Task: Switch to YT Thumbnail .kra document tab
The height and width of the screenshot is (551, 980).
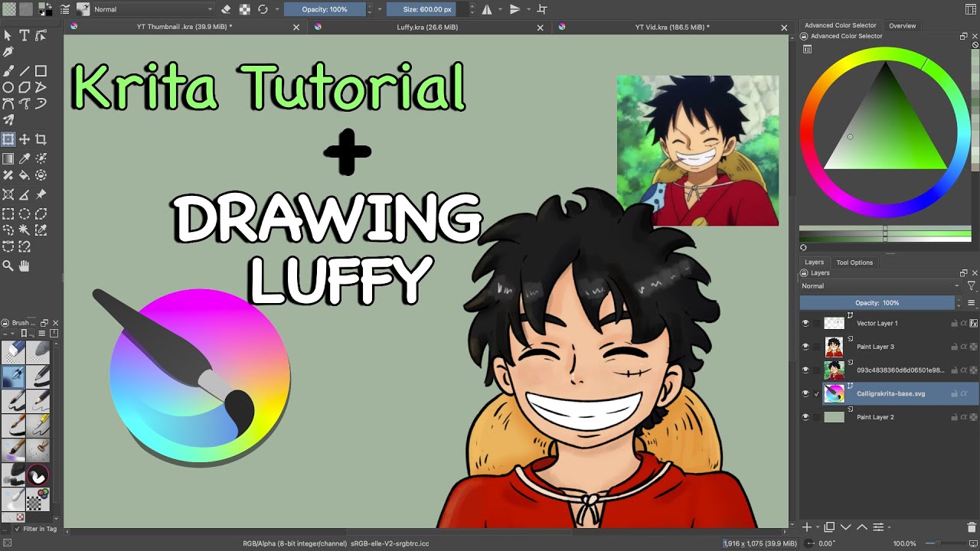Action: (x=184, y=27)
